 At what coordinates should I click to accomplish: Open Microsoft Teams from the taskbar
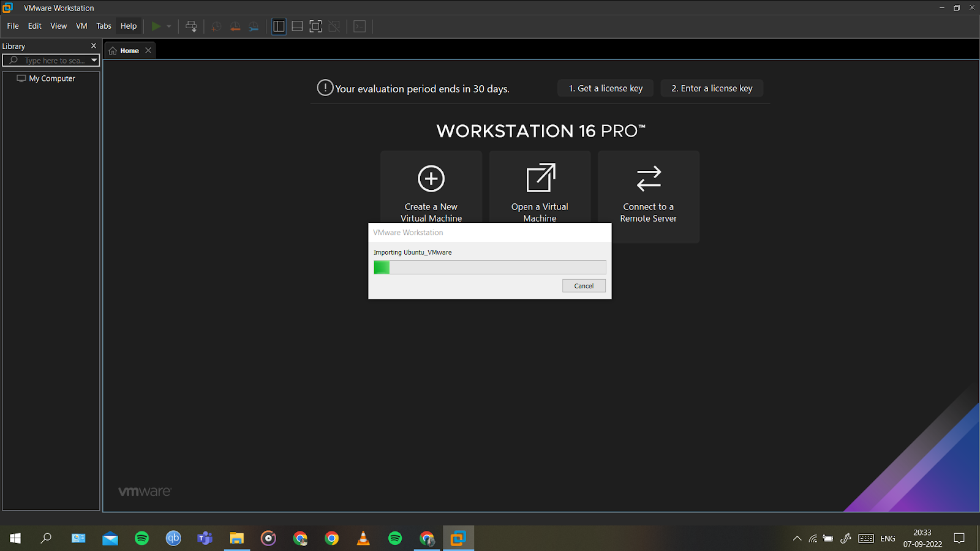pos(205,538)
